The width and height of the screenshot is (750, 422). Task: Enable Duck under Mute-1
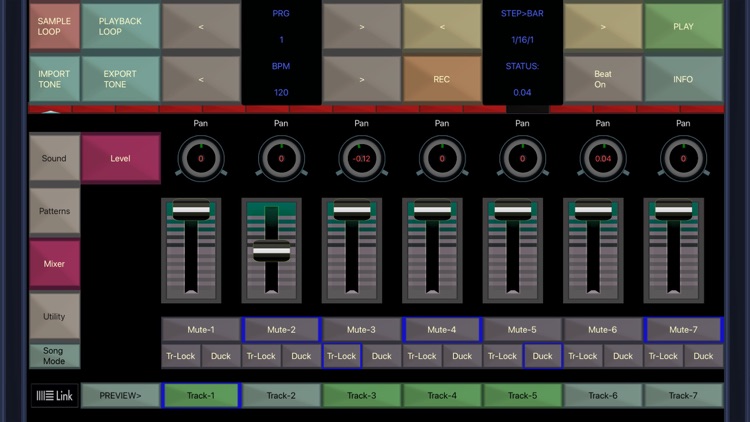(x=221, y=356)
